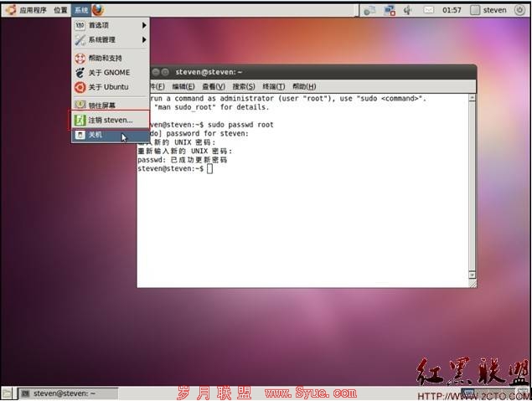Click 'sudo passwd root' command text
The width and height of the screenshot is (532, 401).
click(240, 125)
